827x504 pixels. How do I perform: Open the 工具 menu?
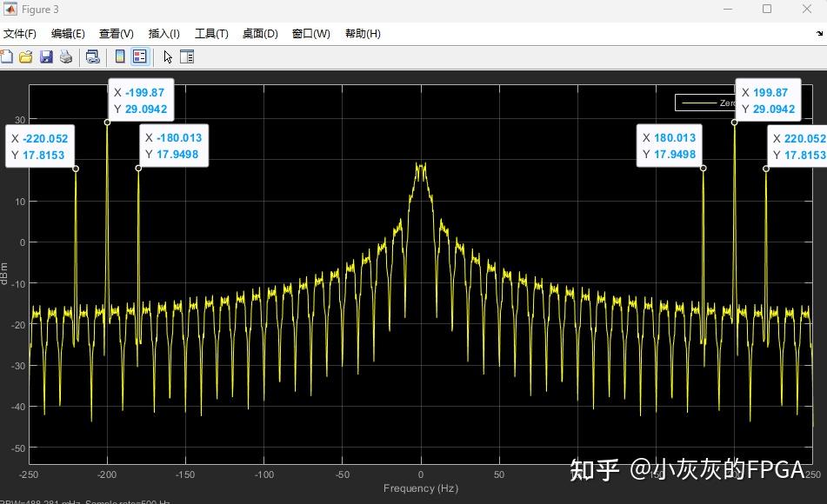tap(210, 34)
